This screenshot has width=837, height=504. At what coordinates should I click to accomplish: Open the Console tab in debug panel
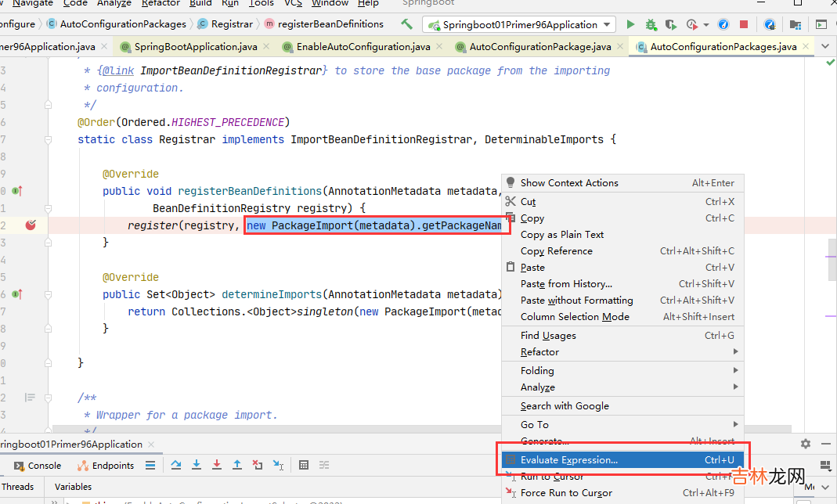[x=38, y=466]
